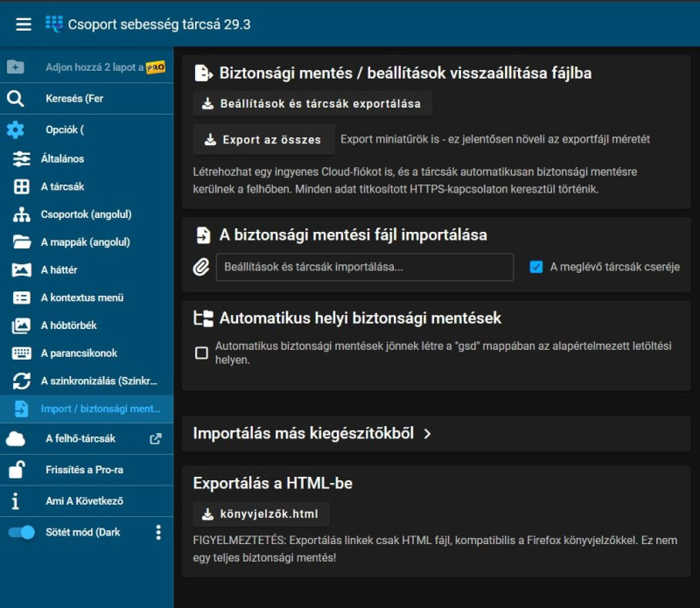
Task: Open the three-dot menu beside dark mode
Action: point(158,532)
